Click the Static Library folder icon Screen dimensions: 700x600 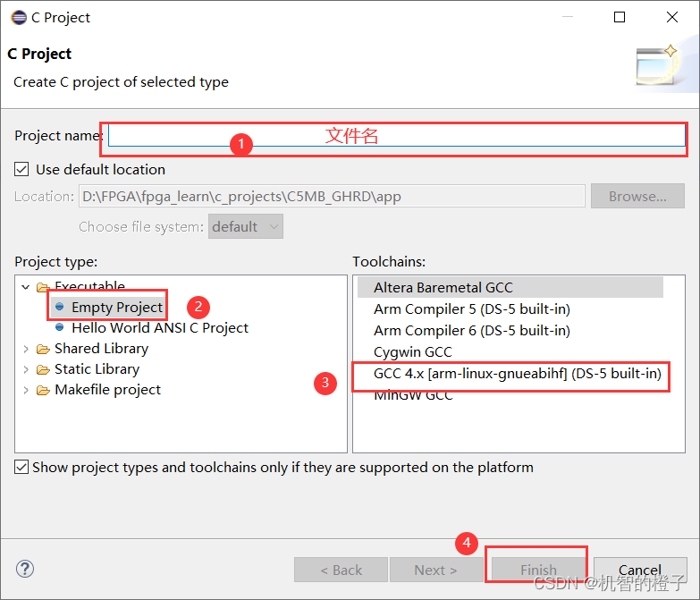(x=43, y=369)
